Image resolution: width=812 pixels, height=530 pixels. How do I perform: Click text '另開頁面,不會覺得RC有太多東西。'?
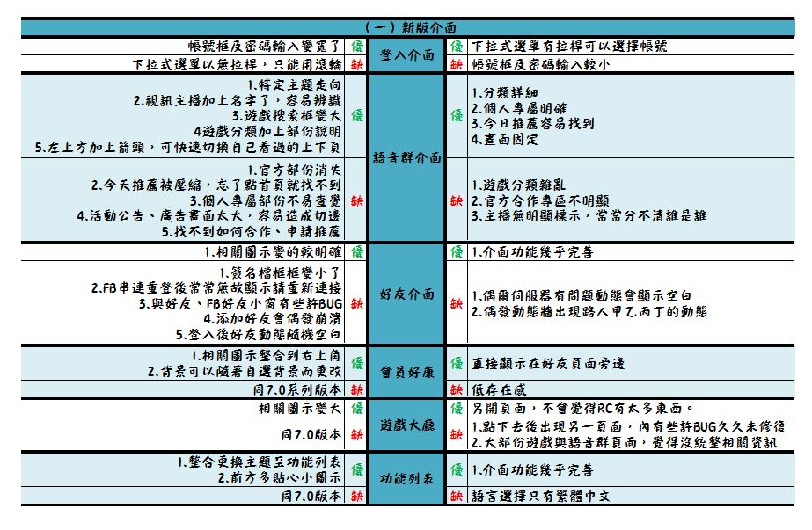click(x=582, y=409)
